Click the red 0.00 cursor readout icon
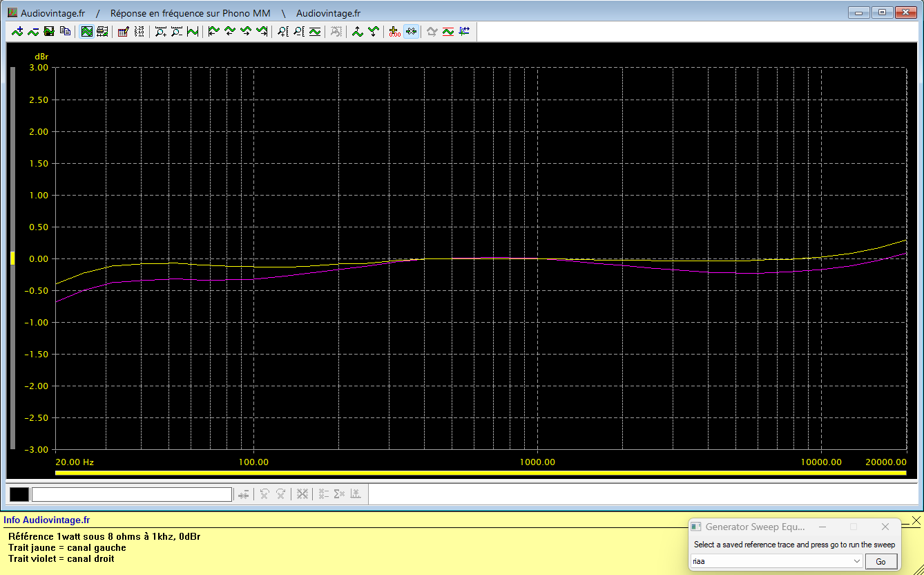Screen dimensions: 924x575 click(x=395, y=31)
